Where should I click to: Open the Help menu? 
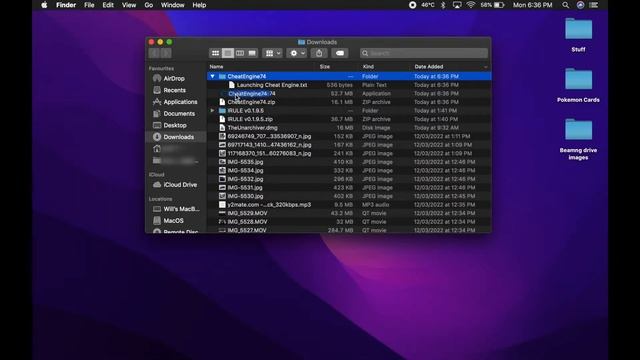pyautogui.click(x=199, y=5)
